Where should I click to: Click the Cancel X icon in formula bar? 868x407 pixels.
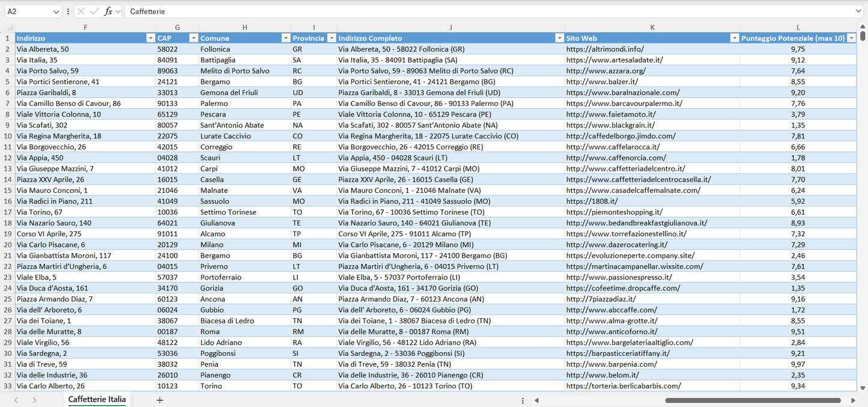coord(81,11)
